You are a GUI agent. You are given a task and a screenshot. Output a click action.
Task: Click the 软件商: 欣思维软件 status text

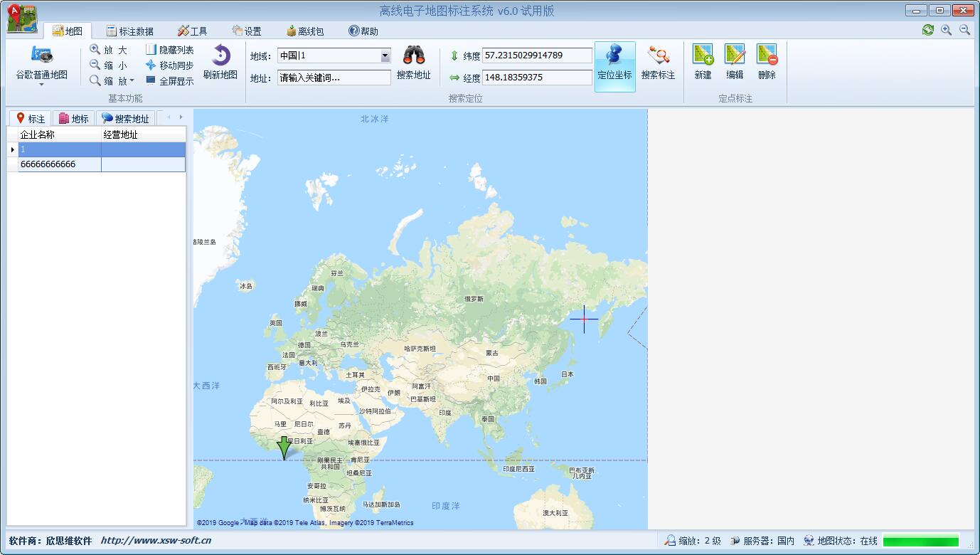coord(50,541)
